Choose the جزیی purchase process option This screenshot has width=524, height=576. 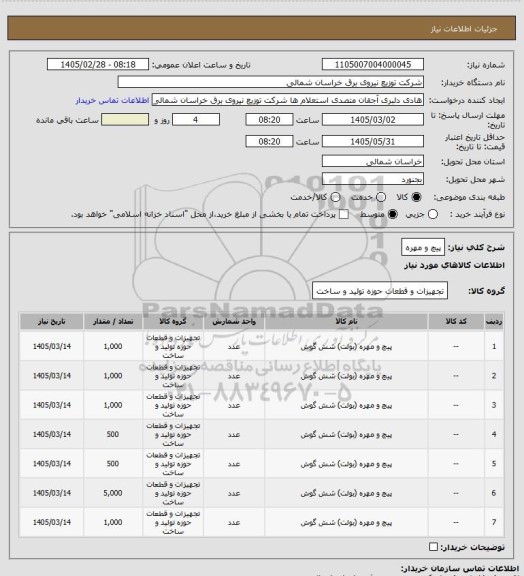(x=433, y=214)
